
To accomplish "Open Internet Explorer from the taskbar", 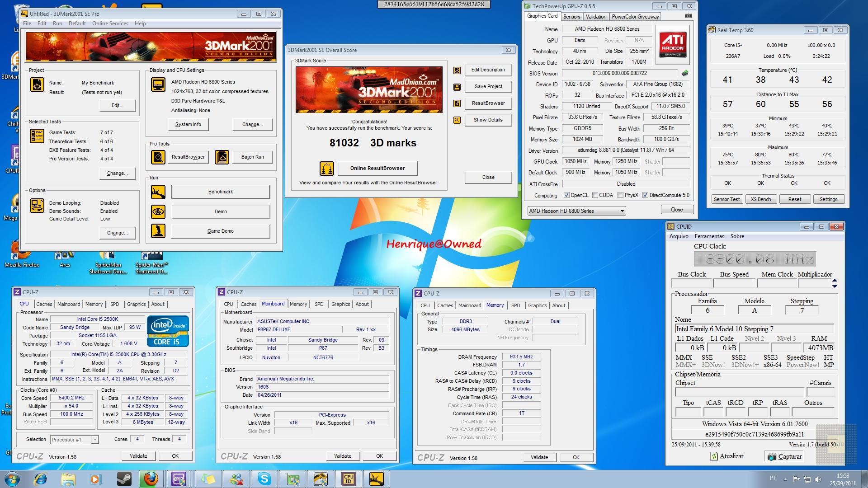I will (x=41, y=479).
